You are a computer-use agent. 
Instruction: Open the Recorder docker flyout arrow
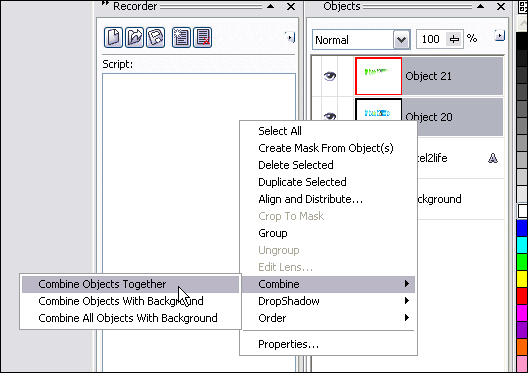tap(290, 37)
